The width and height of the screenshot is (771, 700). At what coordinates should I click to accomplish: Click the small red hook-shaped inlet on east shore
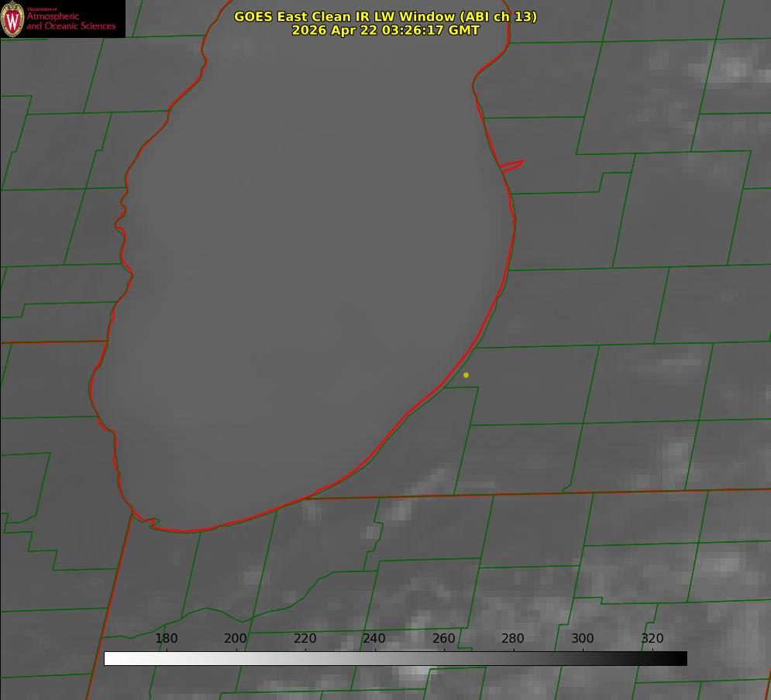[x=511, y=166]
